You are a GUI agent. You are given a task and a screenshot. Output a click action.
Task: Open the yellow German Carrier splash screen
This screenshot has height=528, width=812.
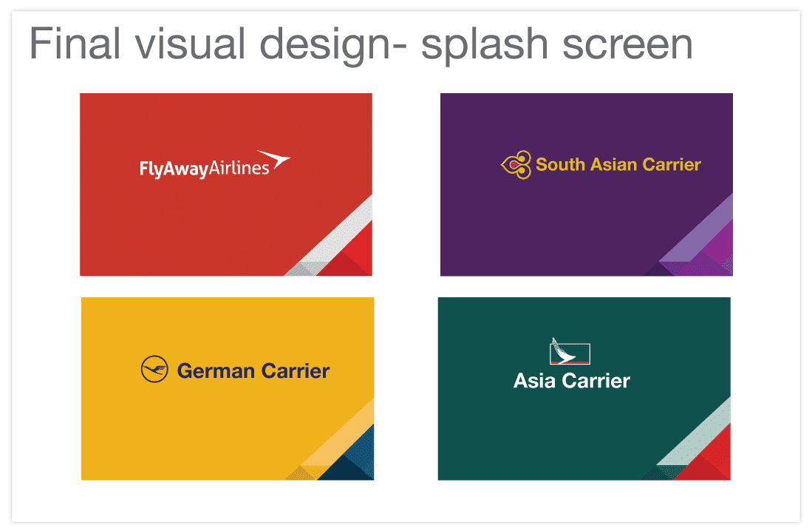coord(228,389)
